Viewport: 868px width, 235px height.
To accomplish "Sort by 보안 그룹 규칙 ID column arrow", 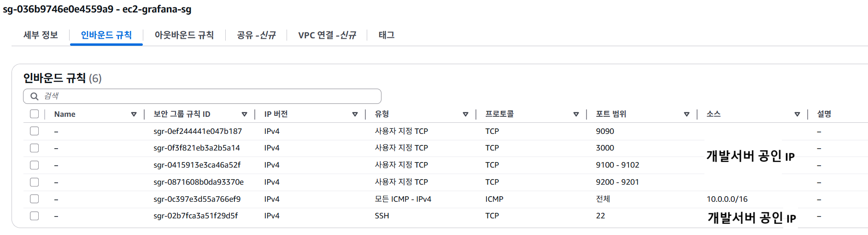I will coord(244,114).
